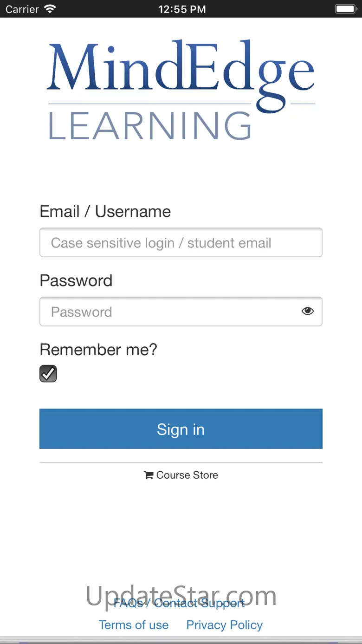
Task: Click the Email / Username label
Action: click(105, 212)
